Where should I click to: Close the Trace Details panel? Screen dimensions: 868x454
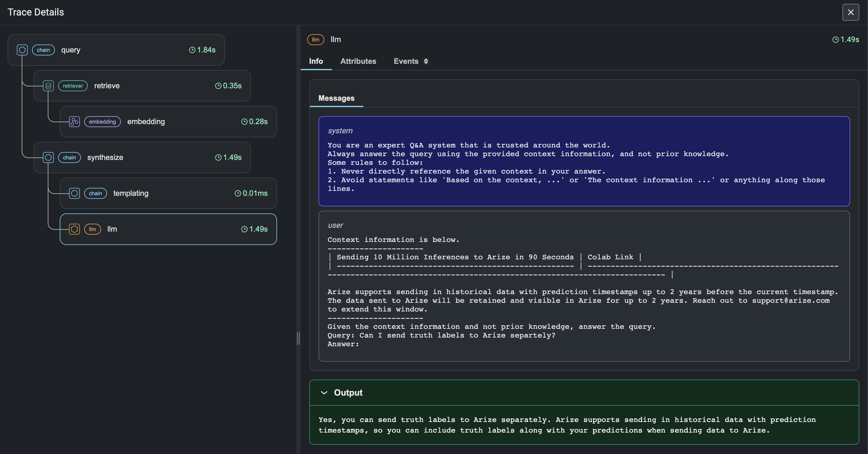pos(850,12)
